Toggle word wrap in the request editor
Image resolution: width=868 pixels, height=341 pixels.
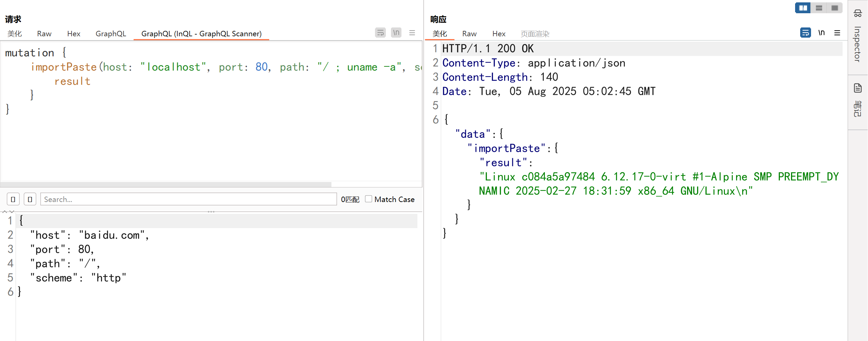tap(380, 33)
